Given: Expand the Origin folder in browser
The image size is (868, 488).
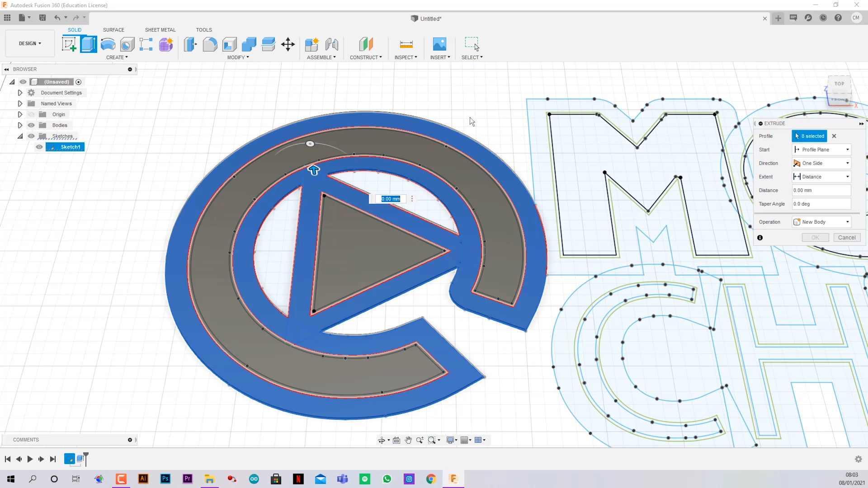Looking at the screenshot, I should click(20, 114).
